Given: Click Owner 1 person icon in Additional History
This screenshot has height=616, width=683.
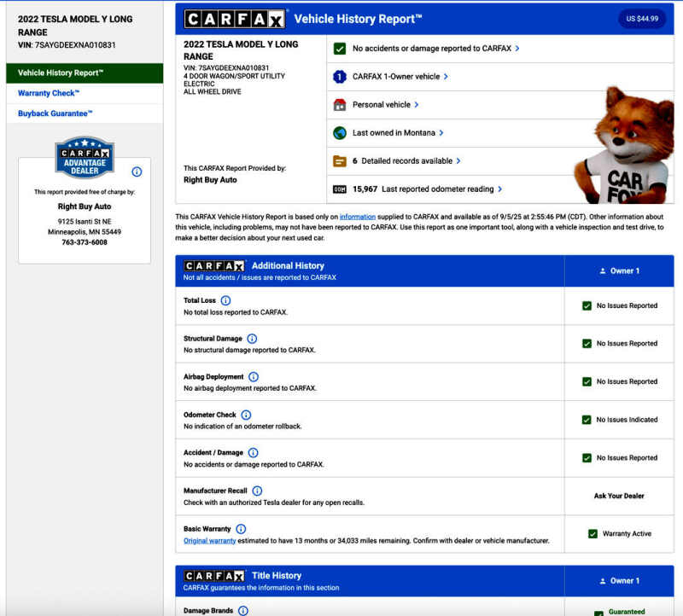Looking at the screenshot, I should 603,271.
